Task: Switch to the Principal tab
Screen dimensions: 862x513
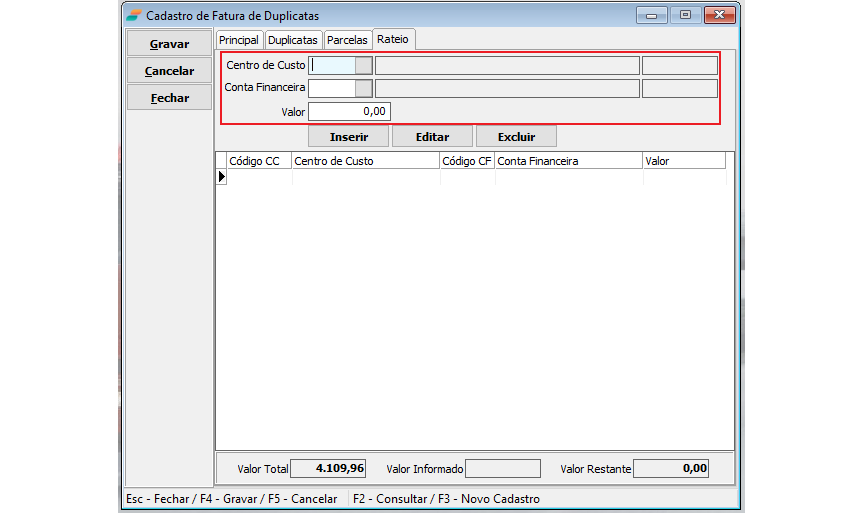Action: [x=239, y=40]
